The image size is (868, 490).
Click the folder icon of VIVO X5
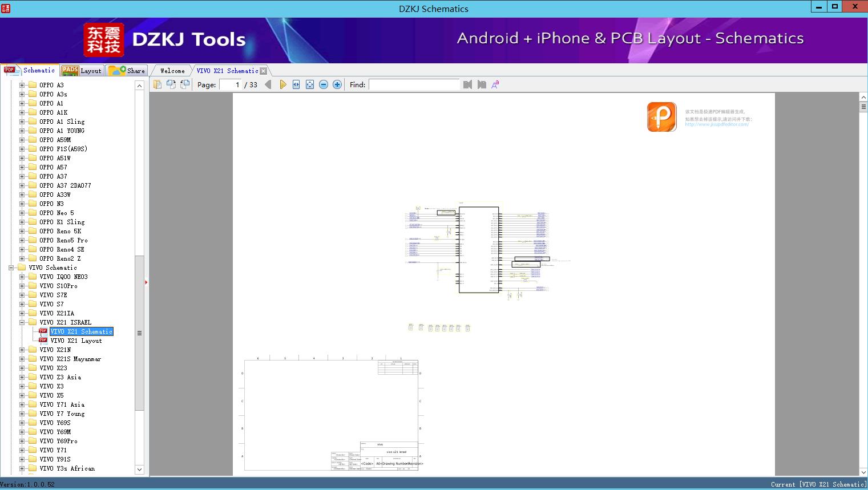pyautogui.click(x=33, y=395)
